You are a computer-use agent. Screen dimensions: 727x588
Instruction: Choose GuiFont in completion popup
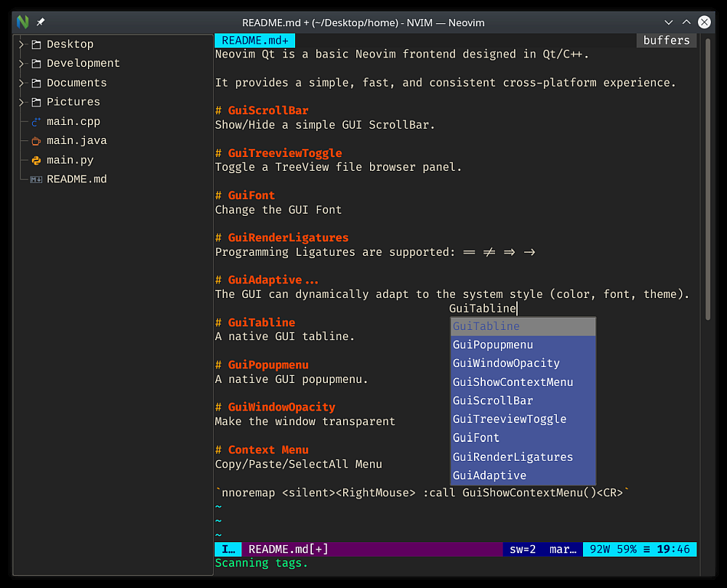pos(523,438)
